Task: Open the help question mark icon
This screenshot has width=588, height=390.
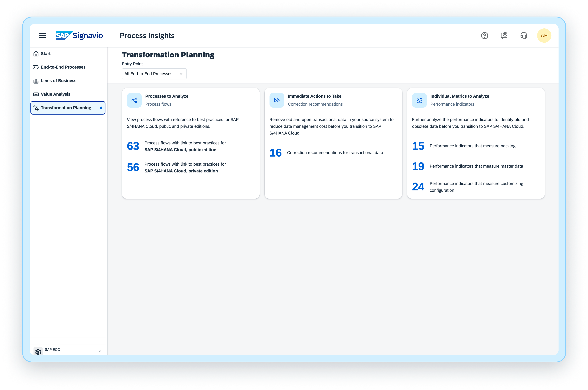Action: (484, 36)
